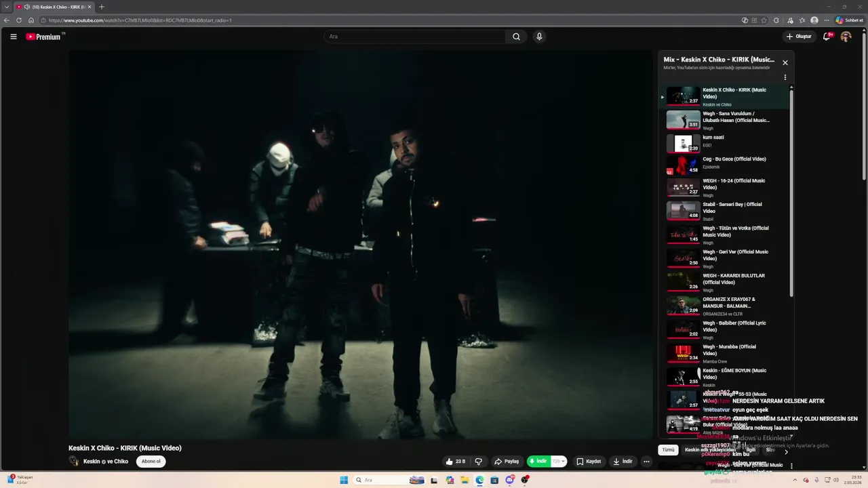Play Wegh - Sana Vuruldum from the mix
868x488 pixels.
pyautogui.click(x=724, y=120)
